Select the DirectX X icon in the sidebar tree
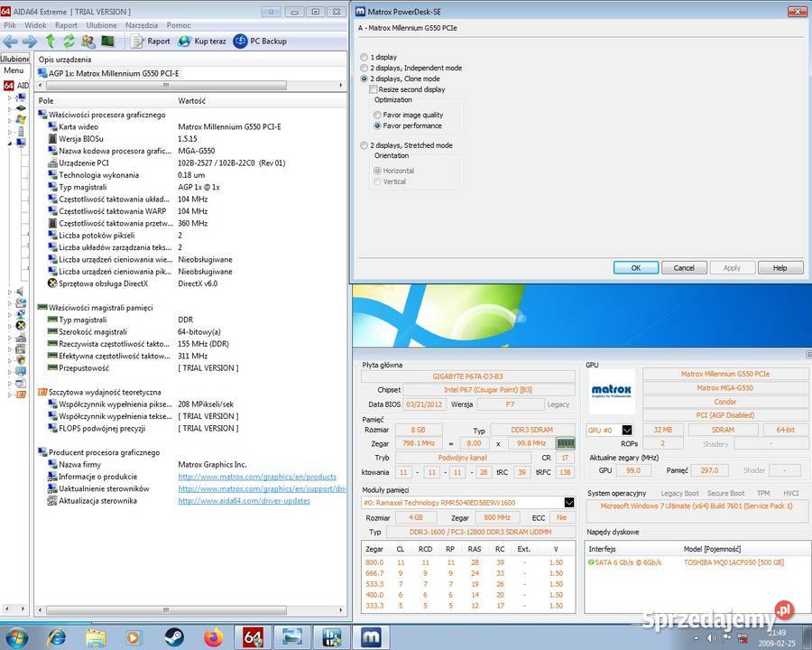812x650 pixels. [x=21, y=326]
